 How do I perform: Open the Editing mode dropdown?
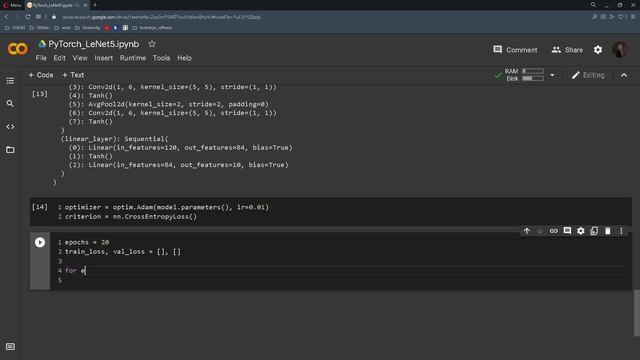588,75
